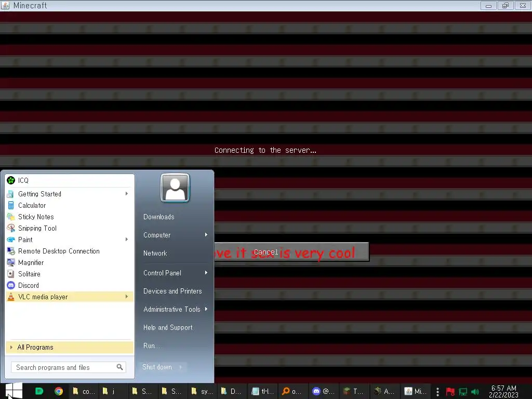Switch to the 'tH...' notepad taskbar window

pyautogui.click(x=262, y=391)
